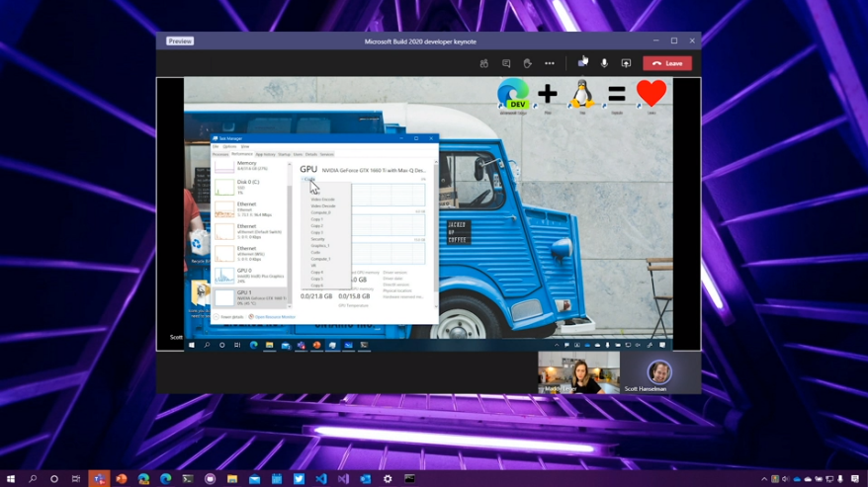Choose VR in the engine list
The width and height of the screenshot is (868, 487).
[313, 266]
